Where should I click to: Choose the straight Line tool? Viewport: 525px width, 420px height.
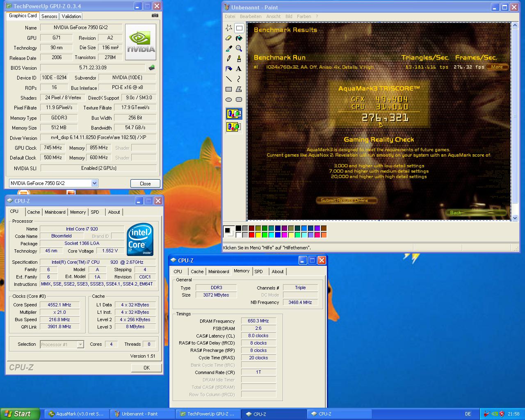[x=229, y=79]
